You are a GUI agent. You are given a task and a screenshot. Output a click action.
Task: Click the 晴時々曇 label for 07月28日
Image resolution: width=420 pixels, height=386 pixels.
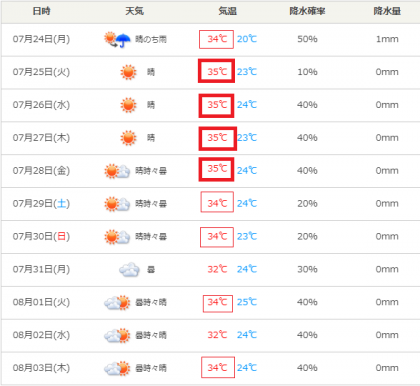(151, 171)
